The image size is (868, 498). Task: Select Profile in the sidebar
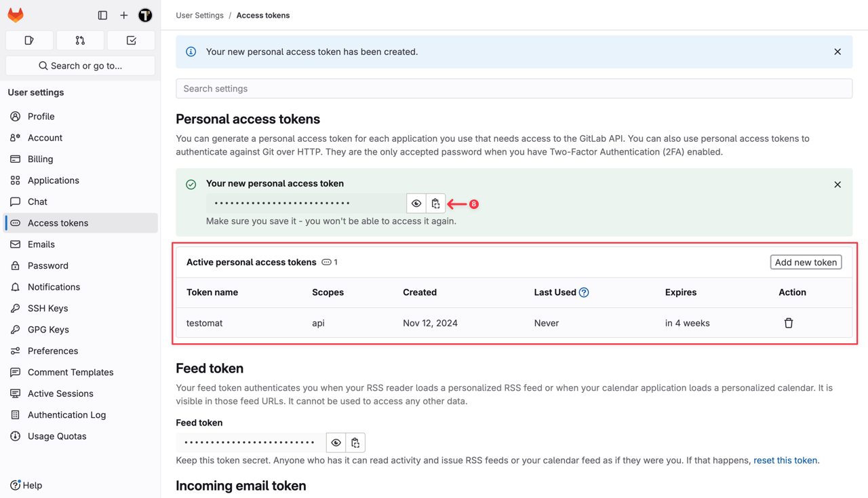click(x=41, y=116)
